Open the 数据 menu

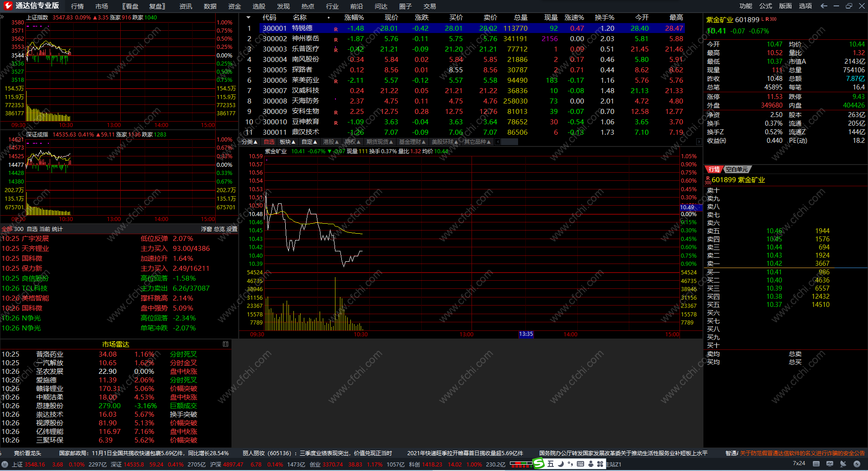[210, 6]
